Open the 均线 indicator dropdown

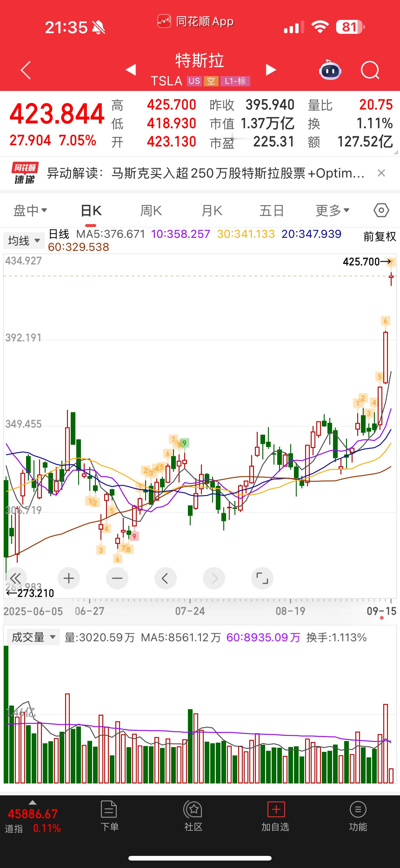[x=24, y=241]
